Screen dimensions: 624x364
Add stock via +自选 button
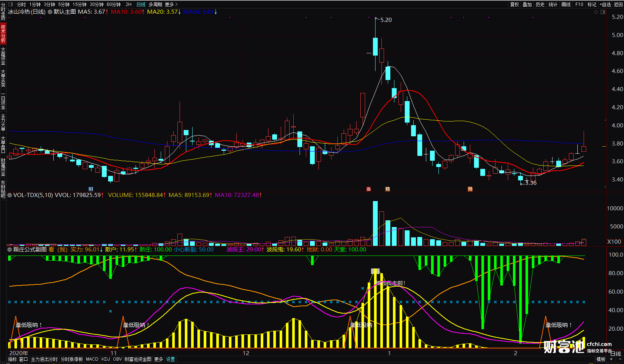605,4
